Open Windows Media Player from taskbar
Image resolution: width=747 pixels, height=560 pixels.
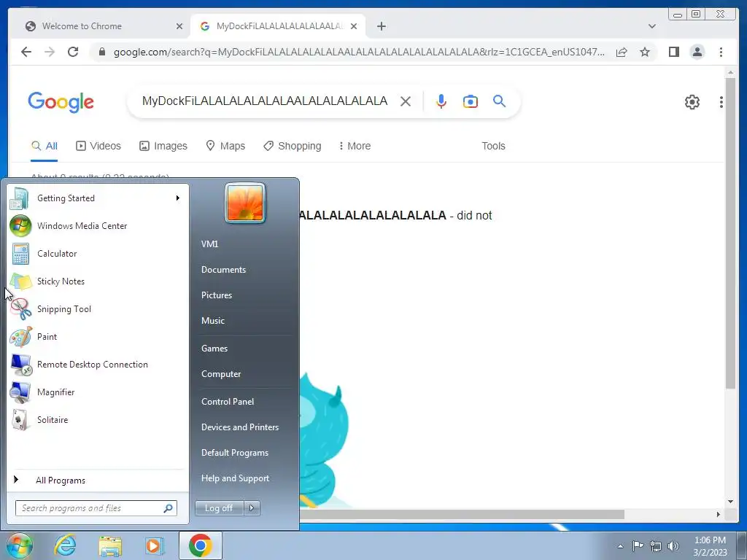tap(154, 545)
